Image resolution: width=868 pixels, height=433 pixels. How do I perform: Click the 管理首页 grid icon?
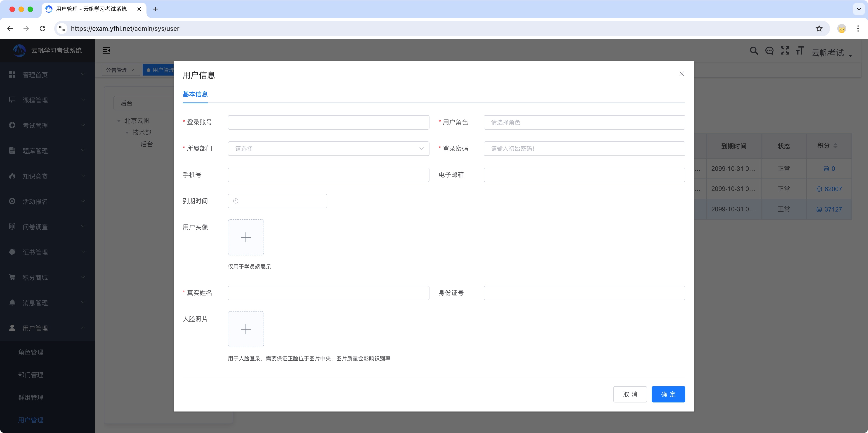point(12,74)
